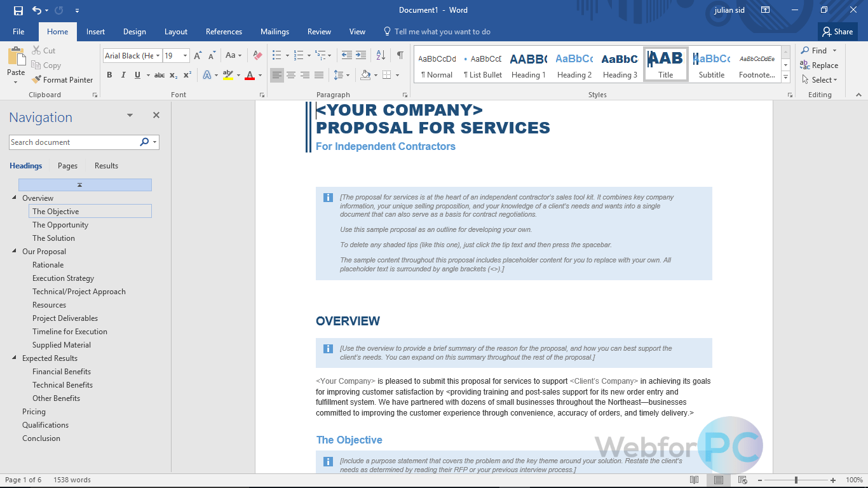The height and width of the screenshot is (488, 868).
Task: Switch to the Review tab
Action: [319, 32]
